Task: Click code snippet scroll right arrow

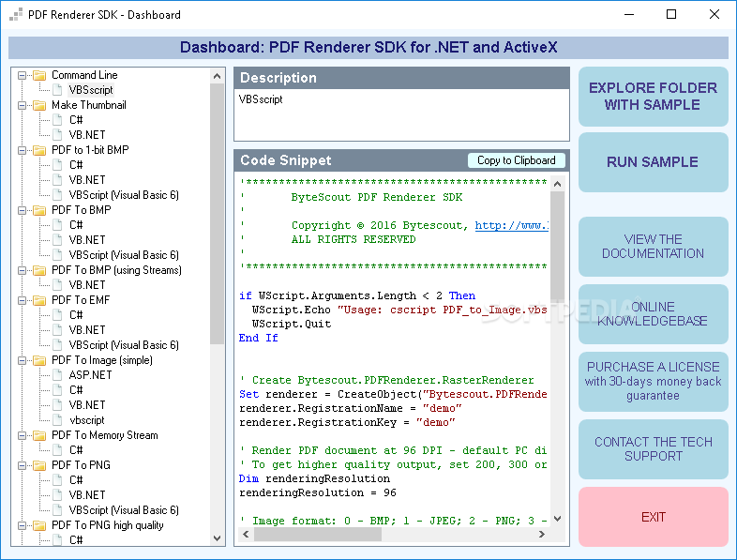Action: pos(542,534)
